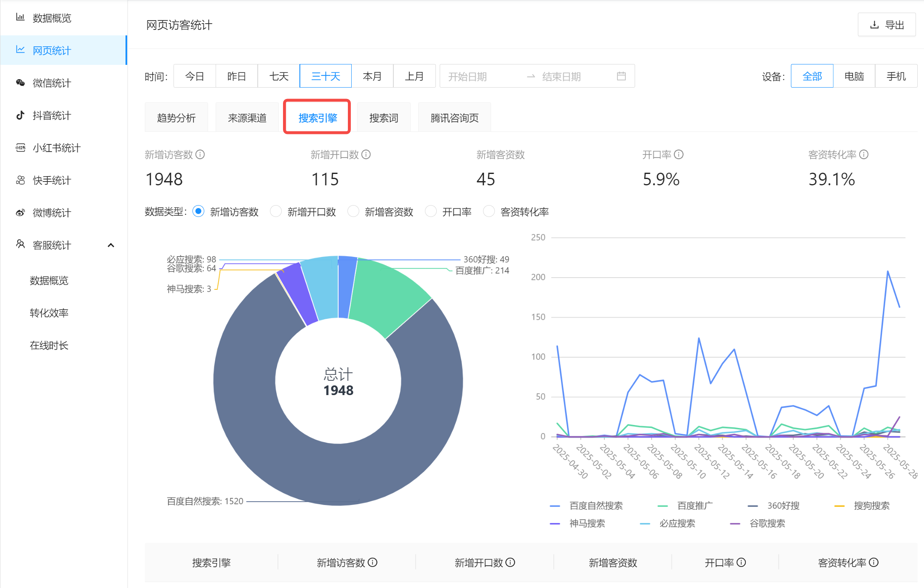
Task: Toggle the 百度推广 legend color marker
Action: click(662, 505)
